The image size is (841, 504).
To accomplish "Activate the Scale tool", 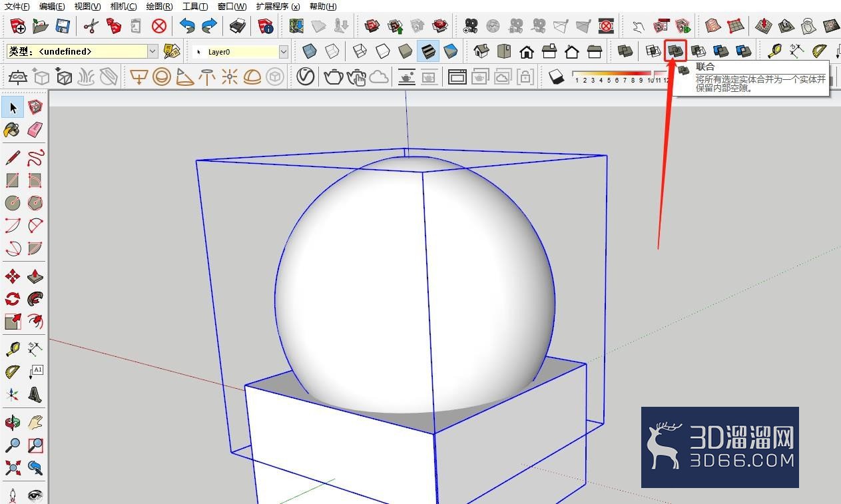I will (x=13, y=322).
